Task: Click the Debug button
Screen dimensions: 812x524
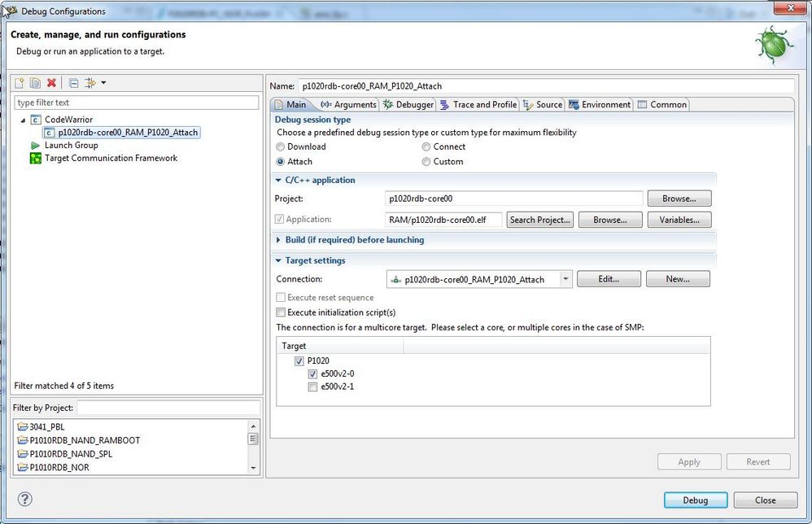Action: point(696,500)
